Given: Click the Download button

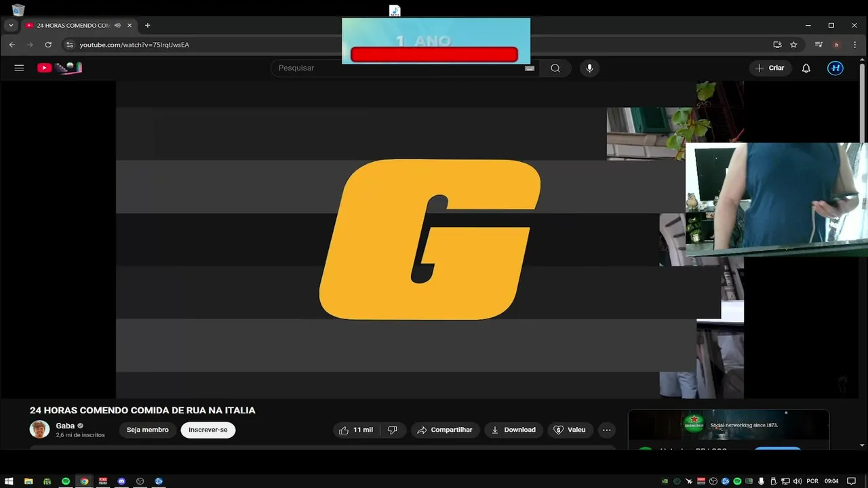Looking at the screenshot, I should (513, 430).
